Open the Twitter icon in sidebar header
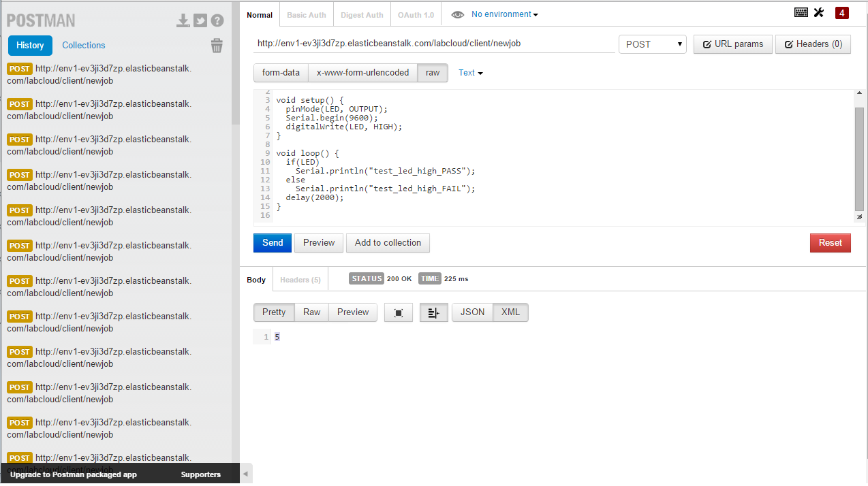Image resolution: width=868 pixels, height=486 pixels. pyautogui.click(x=200, y=20)
